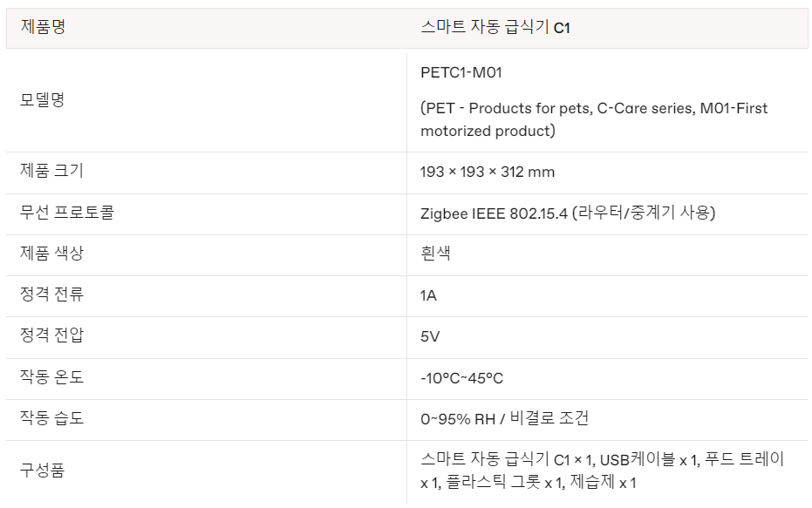The height and width of the screenshot is (508, 812).
Task: Select the 193 × 193 × 312 mm value
Action: pos(487,172)
